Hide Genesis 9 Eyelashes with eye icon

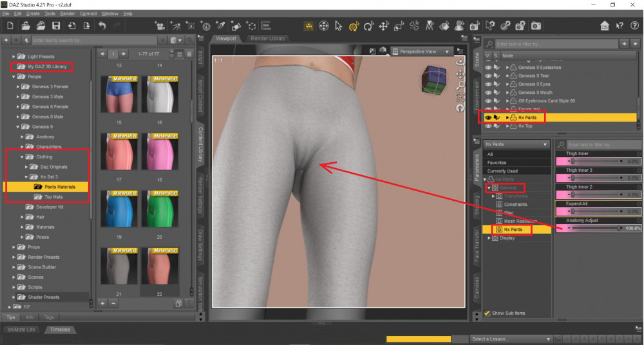point(488,68)
